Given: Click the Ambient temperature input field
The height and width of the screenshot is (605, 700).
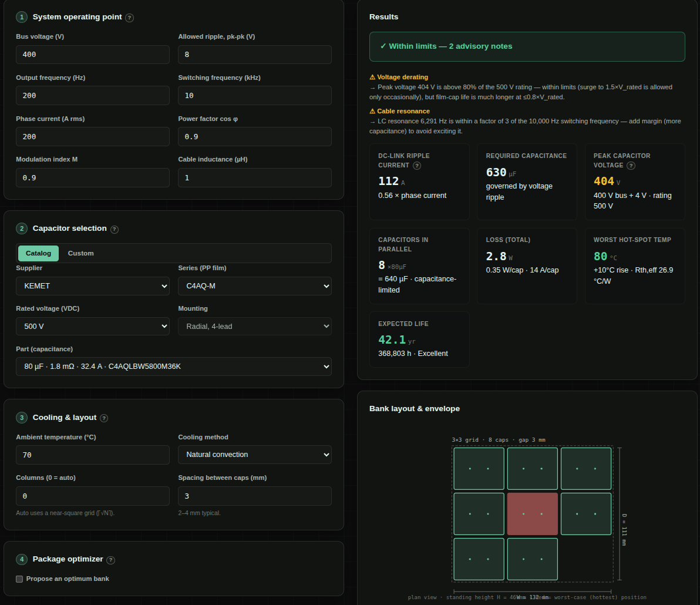Looking at the screenshot, I should (x=93, y=455).
